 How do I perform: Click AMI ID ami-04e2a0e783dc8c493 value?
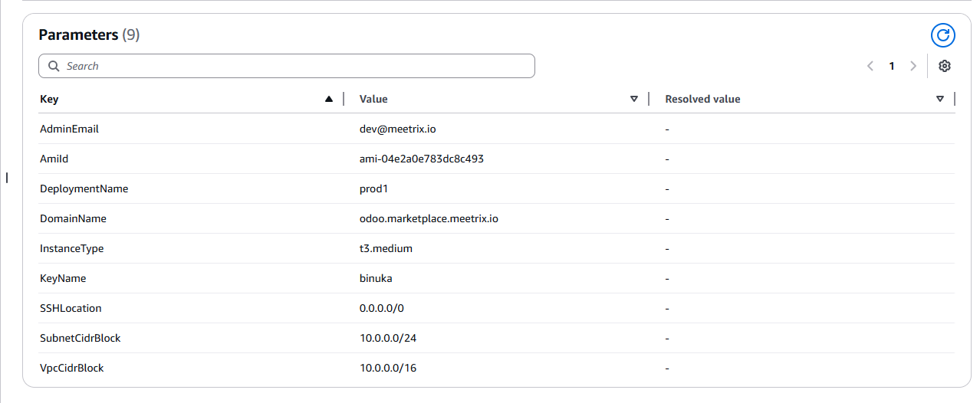(421, 159)
